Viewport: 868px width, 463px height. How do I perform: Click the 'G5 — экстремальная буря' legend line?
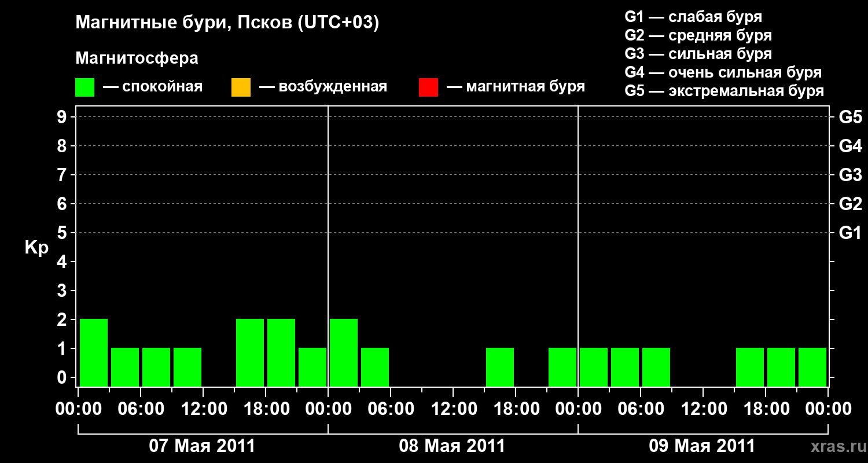point(724,91)
